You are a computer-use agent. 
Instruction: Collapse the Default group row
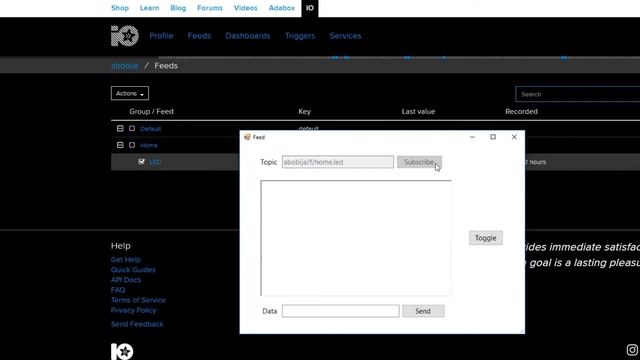pyautogui.click(x=120, y=128)
